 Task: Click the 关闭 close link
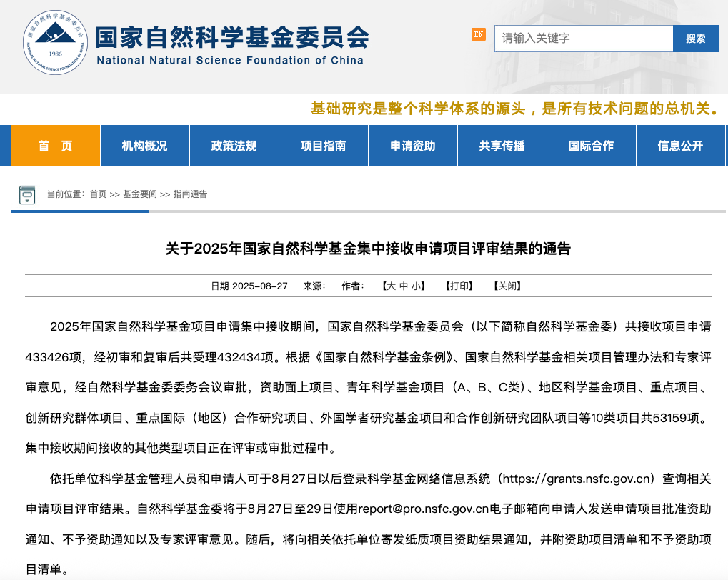[x=507, y=286]
